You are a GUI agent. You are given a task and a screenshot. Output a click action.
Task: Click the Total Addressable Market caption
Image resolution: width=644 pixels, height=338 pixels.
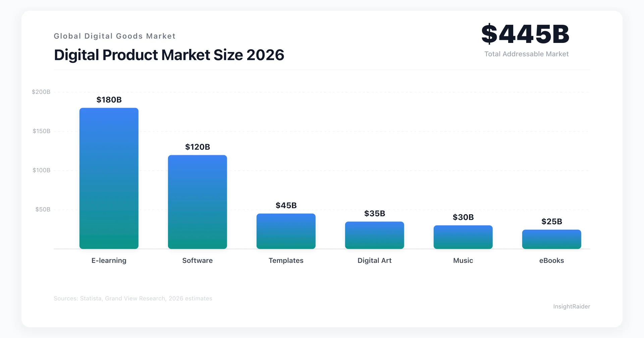tap(526, 54)
